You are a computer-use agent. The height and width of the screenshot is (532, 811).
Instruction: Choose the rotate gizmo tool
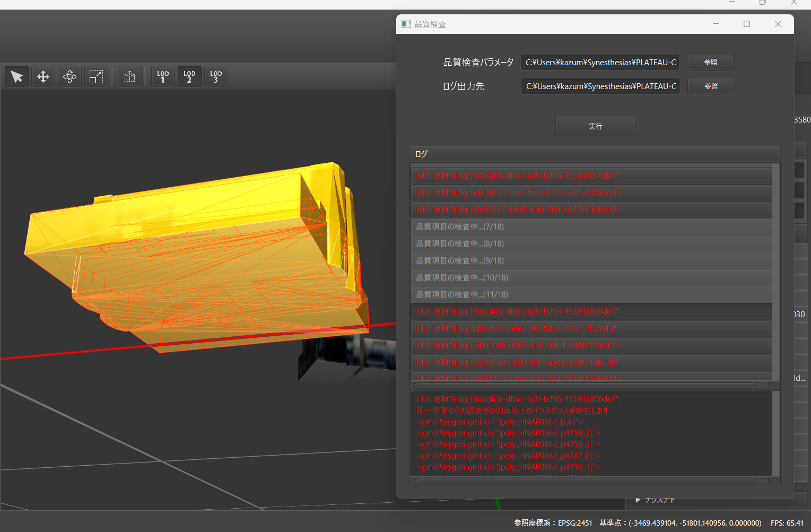coord(70,76)
